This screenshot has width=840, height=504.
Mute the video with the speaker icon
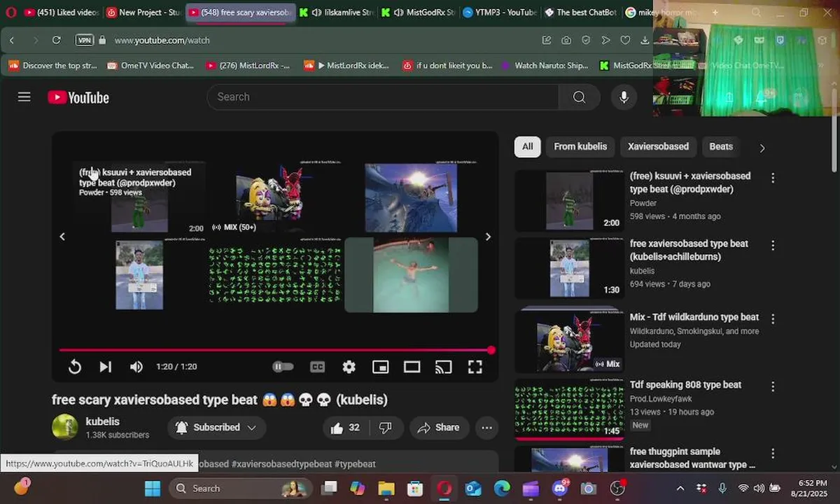(x=136, y=367)
